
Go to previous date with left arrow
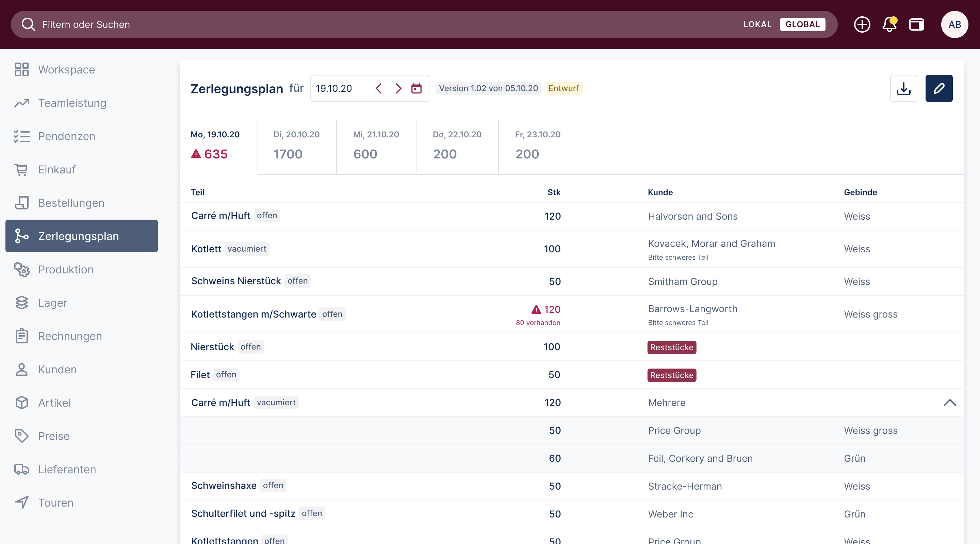378,89
